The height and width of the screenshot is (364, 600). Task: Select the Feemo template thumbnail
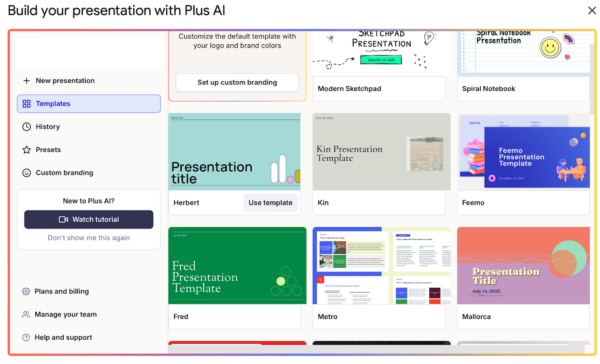[x=523, y=152]
